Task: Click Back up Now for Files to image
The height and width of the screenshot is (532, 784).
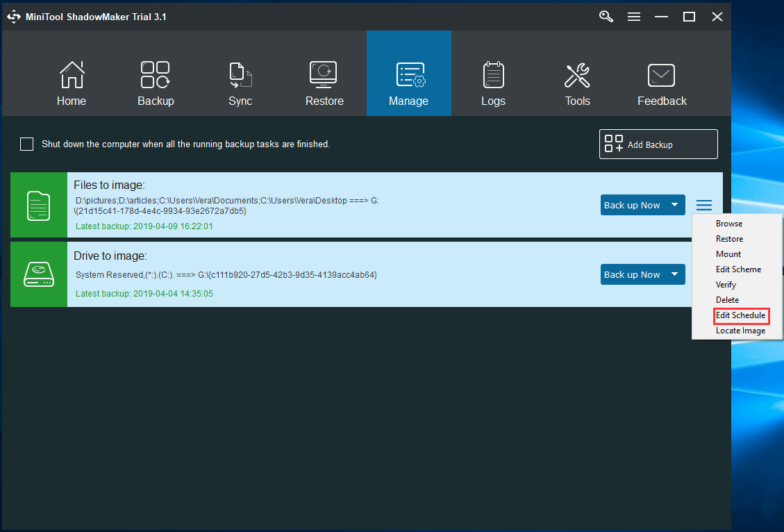Action: coord(633,205)
